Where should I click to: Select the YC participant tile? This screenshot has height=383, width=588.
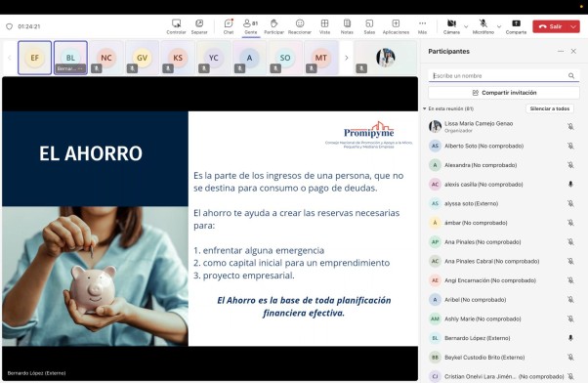tap(213, 58)
